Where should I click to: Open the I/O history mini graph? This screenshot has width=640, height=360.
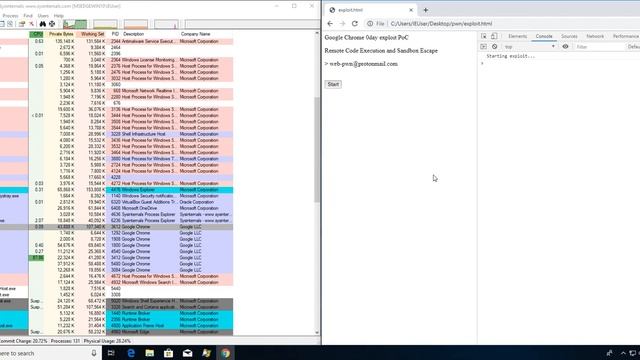(166, 24)
